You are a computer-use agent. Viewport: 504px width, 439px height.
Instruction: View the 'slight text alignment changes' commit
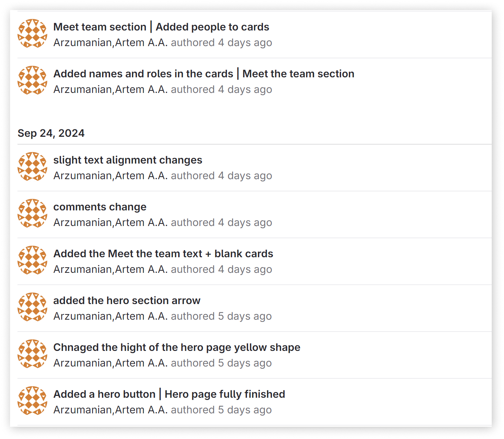(128, 160)
